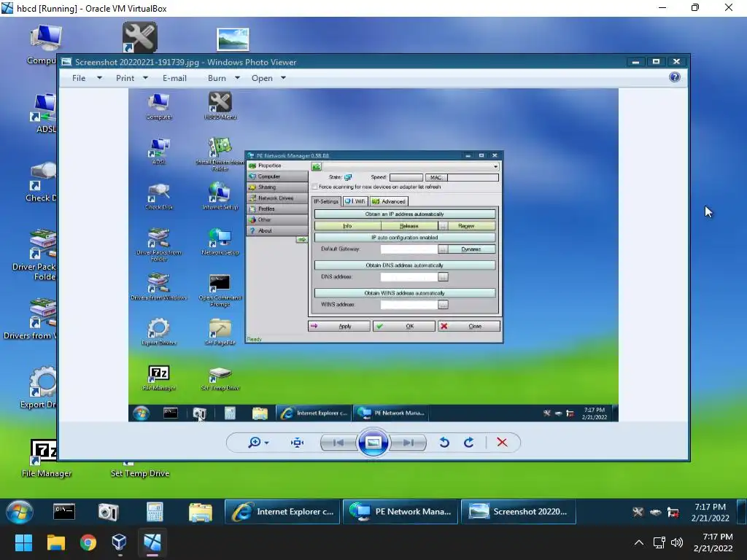Rotate the photo clockwise
Screen dimensions: 747x560
pyautogui.click(x=469, y=443)
